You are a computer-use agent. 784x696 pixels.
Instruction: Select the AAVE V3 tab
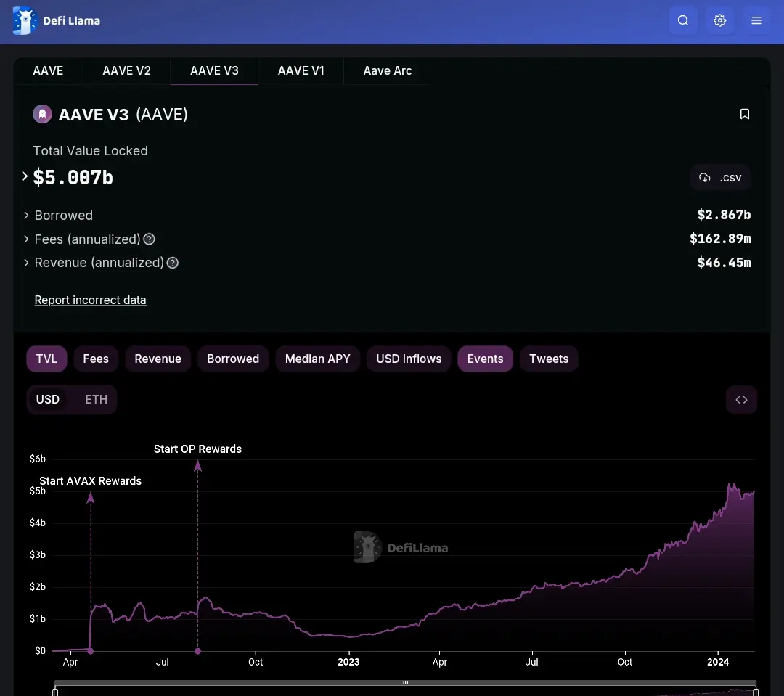coord(214,71)
